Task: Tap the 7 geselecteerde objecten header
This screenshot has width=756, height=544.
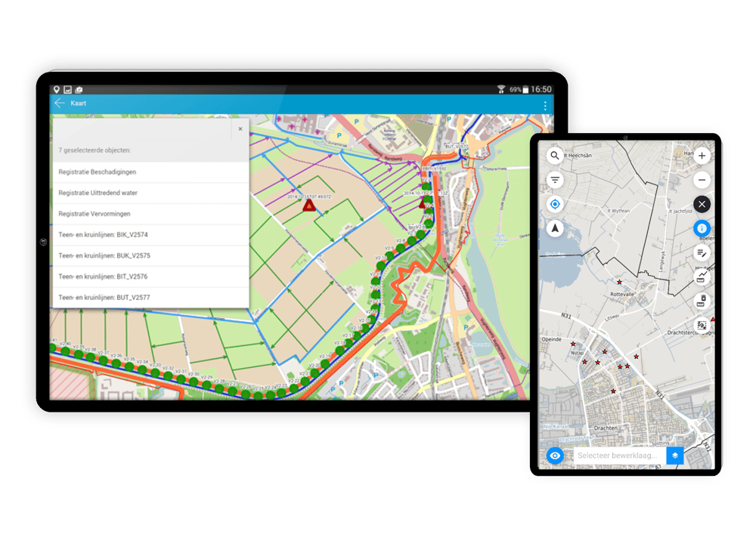Action: point(95,150)
